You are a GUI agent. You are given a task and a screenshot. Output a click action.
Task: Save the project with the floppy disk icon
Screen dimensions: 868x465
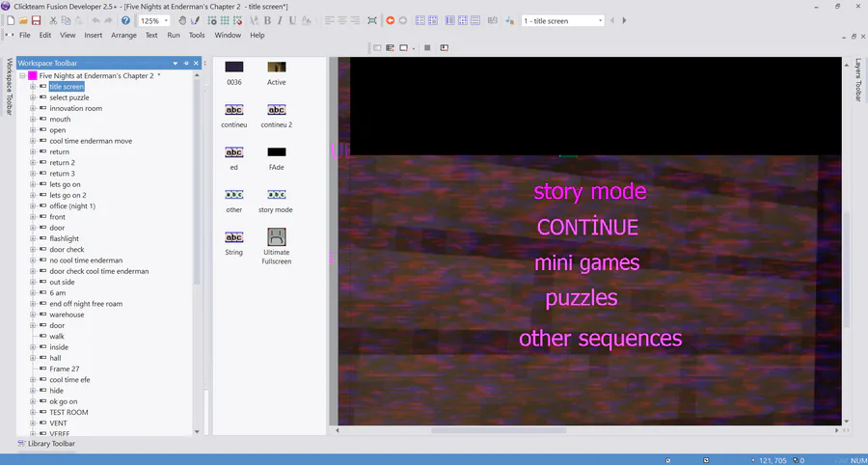point(36,20)
